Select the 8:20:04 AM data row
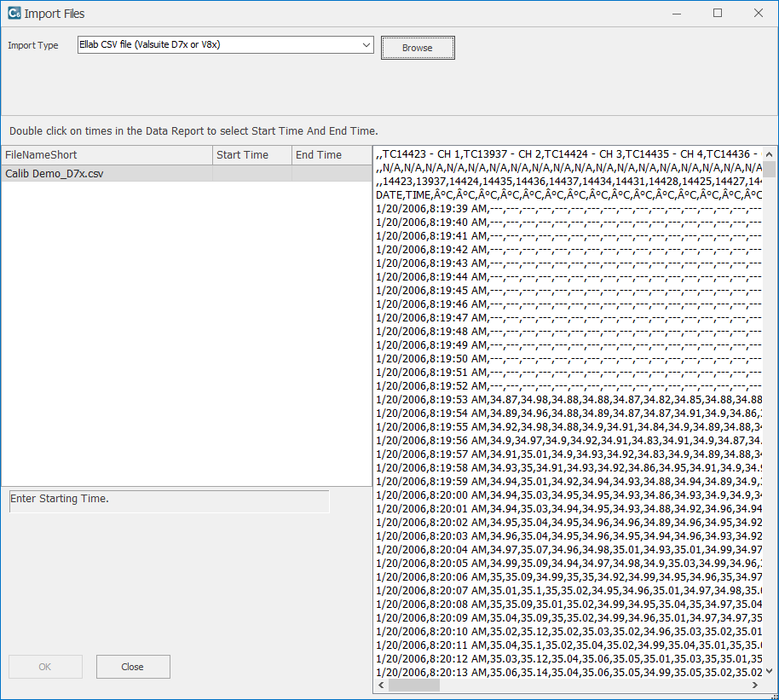This screenshot has width=779, height=700. (x=568, y=550)
